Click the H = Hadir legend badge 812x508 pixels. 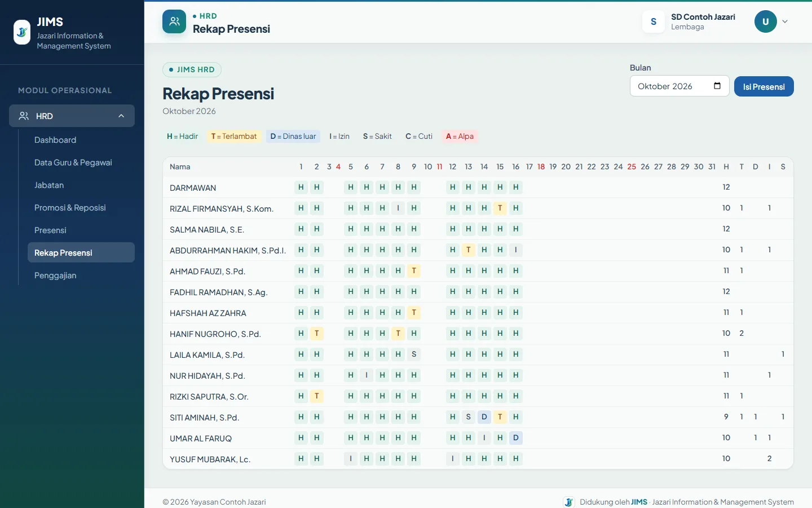click(x=182, y=136)
